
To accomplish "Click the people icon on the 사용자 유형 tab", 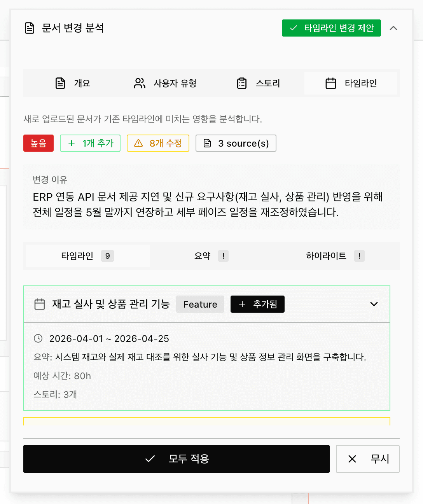I will pyautogui.click(x=139, y=83).
